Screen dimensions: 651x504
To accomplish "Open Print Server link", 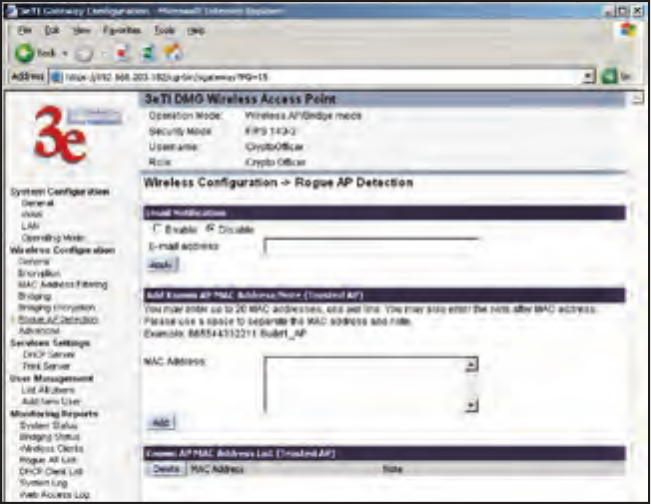I will tap(46, 366).
